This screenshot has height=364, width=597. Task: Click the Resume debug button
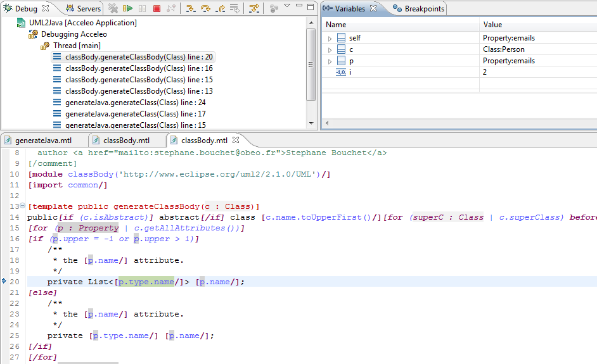[128, 8]
